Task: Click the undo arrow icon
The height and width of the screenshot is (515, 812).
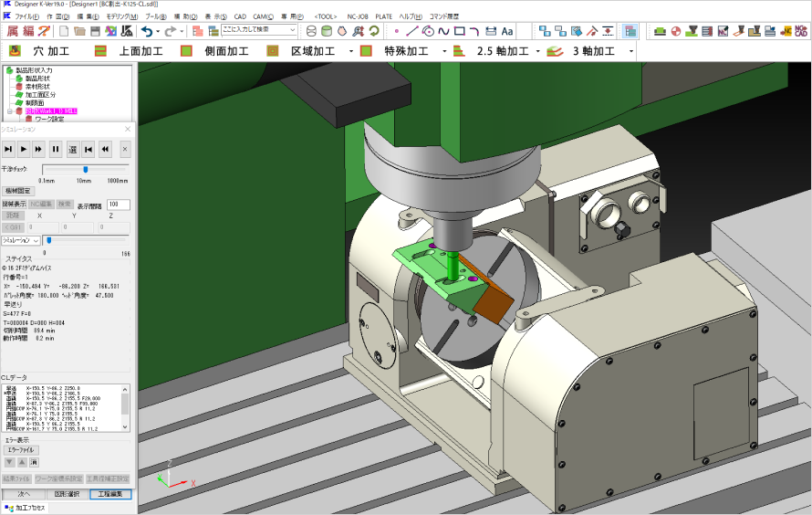Action: [x=146, y=30]
